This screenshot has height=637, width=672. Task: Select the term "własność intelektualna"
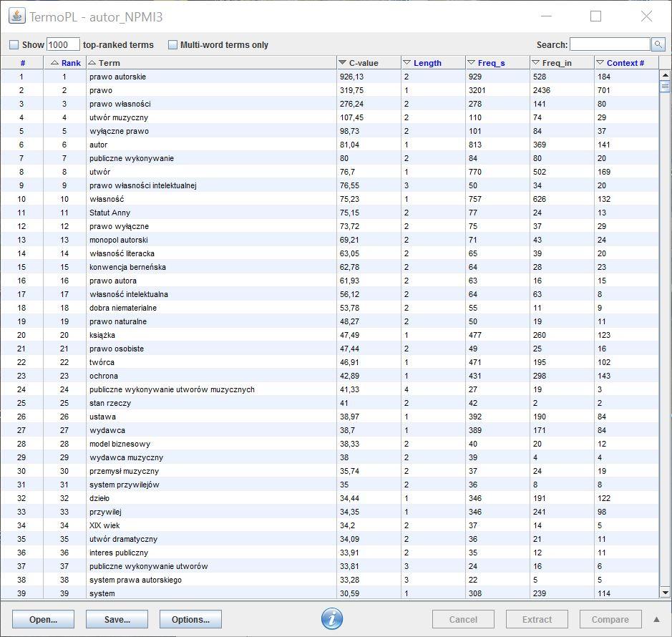point(129,294)
